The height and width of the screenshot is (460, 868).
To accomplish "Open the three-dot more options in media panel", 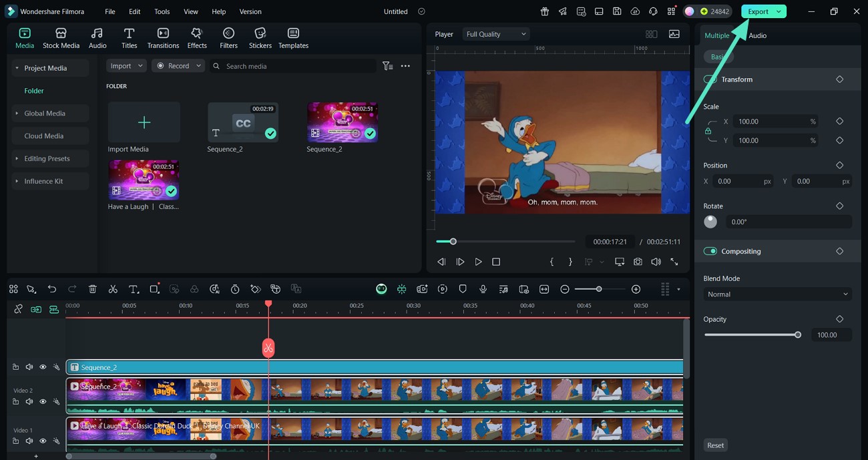I will (405, 66).
